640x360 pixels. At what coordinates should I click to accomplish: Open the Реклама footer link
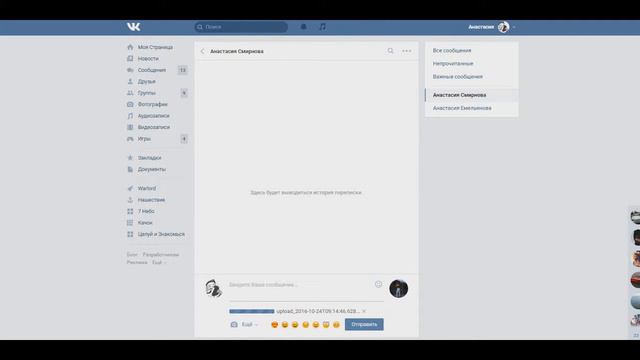pos(137,262)
